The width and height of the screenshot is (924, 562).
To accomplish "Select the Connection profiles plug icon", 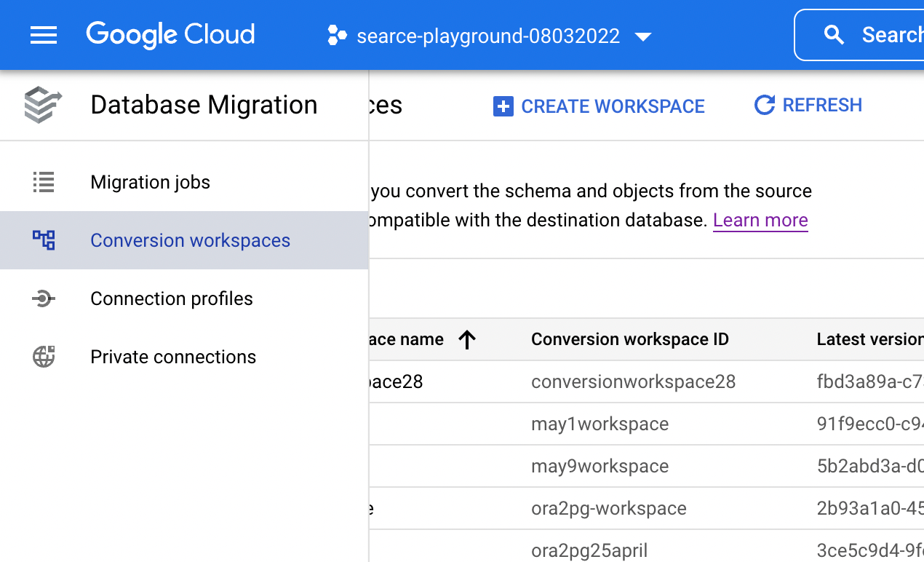I will point(43,298).
